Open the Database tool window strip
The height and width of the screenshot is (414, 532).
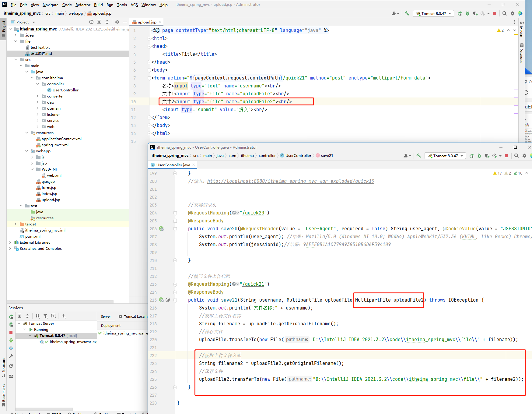[x=522, y=53]
